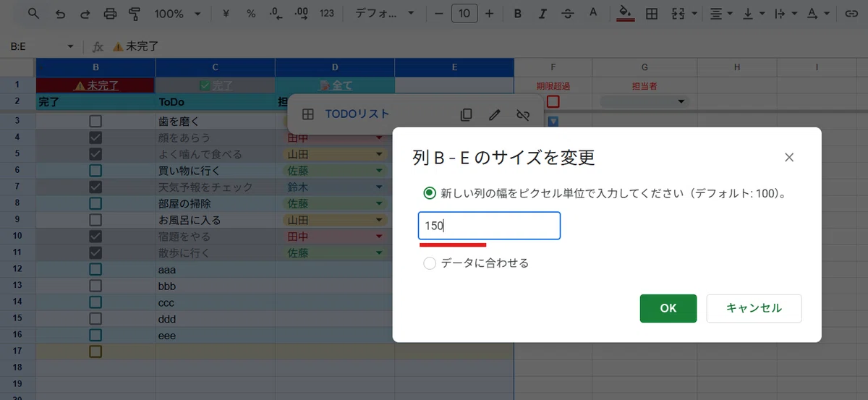The width and height of the screenshot is (868, 400).
Task: Increase font size with plus button
Action: click(490, 13)
